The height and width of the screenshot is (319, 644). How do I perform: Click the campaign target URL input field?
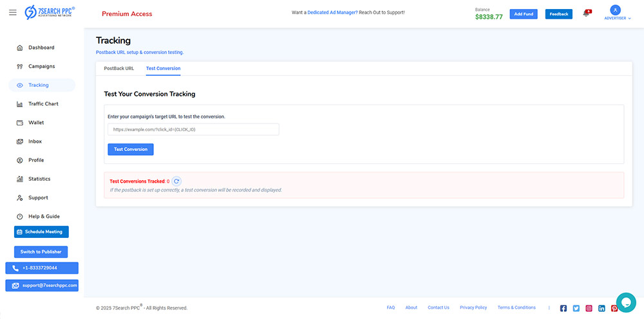pos(193,129)
